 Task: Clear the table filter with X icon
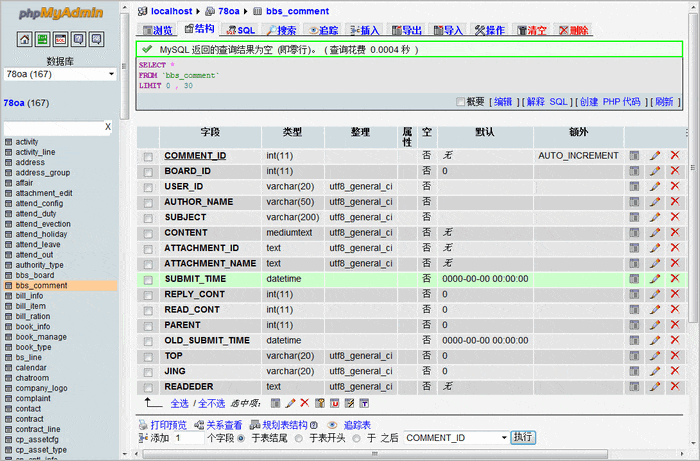click(108, 128)
